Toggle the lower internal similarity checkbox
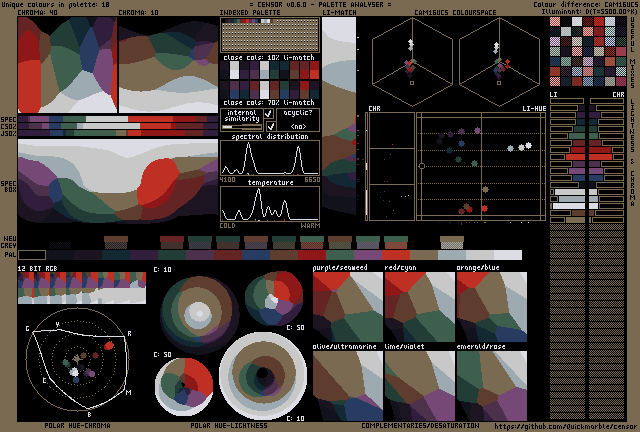The height and width of the screenshot is (432, 640). point(269,127)
